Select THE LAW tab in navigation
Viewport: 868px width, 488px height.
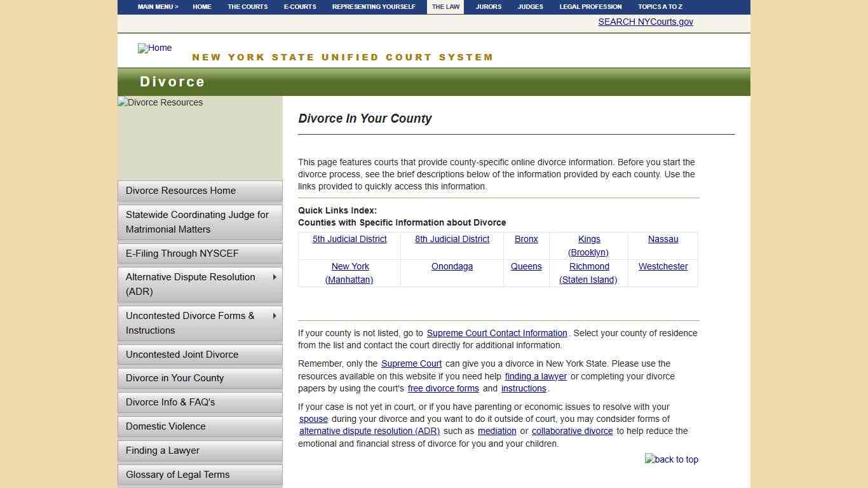[x=445, y=7]
